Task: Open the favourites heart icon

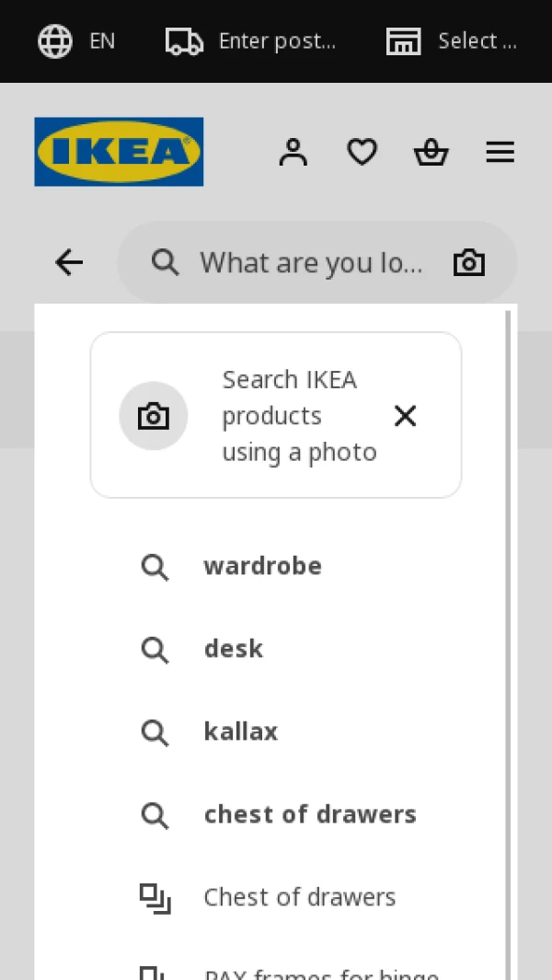Action: point(362,153)
